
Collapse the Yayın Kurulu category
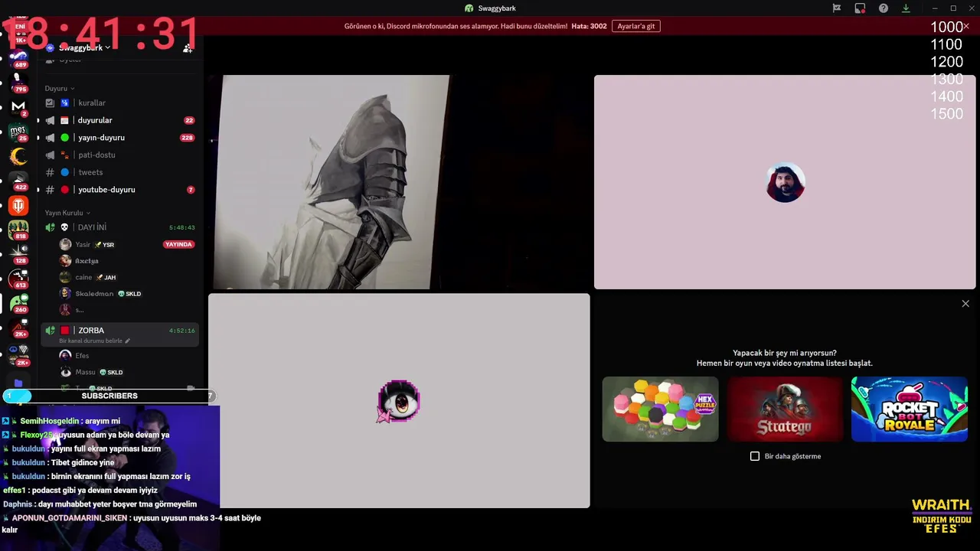point(67,213)
